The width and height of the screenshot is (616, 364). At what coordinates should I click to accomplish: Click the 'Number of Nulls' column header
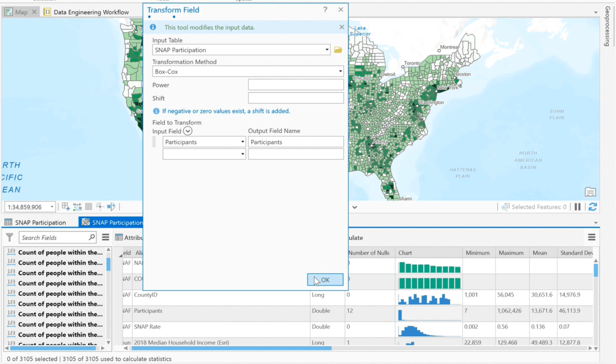point(369,253)
